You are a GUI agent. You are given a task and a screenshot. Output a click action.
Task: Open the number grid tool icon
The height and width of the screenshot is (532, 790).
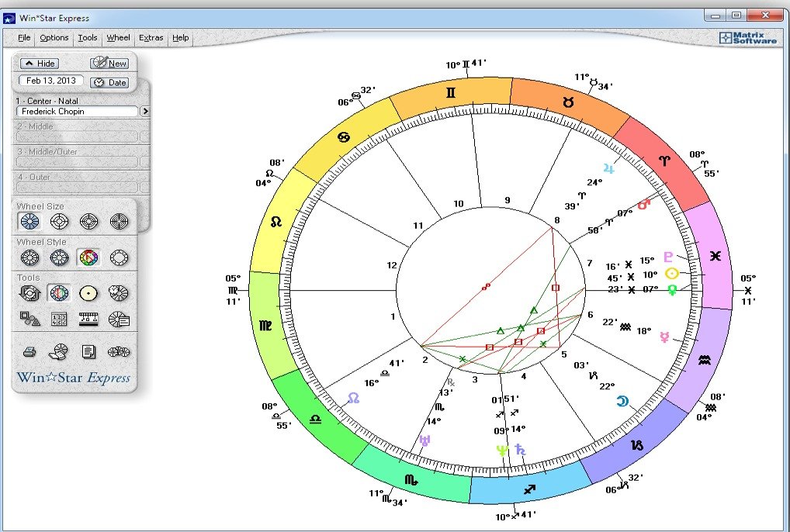point(60,319)
